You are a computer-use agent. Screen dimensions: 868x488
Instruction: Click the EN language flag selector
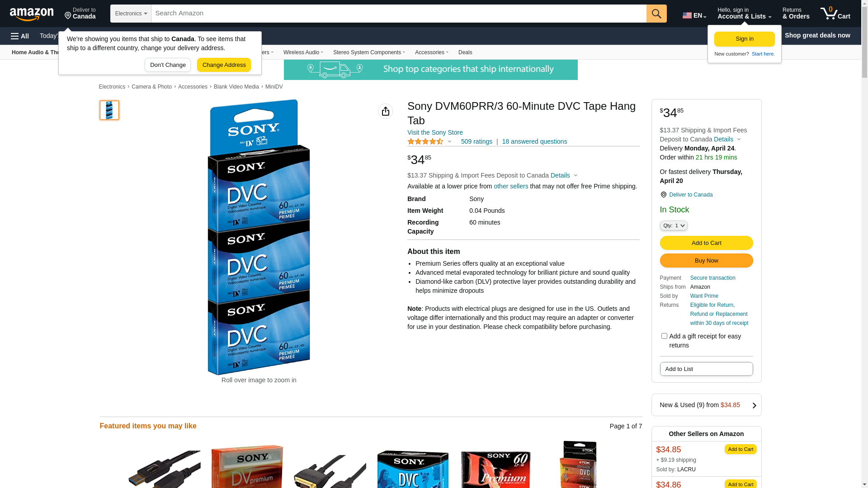[694, 15]
